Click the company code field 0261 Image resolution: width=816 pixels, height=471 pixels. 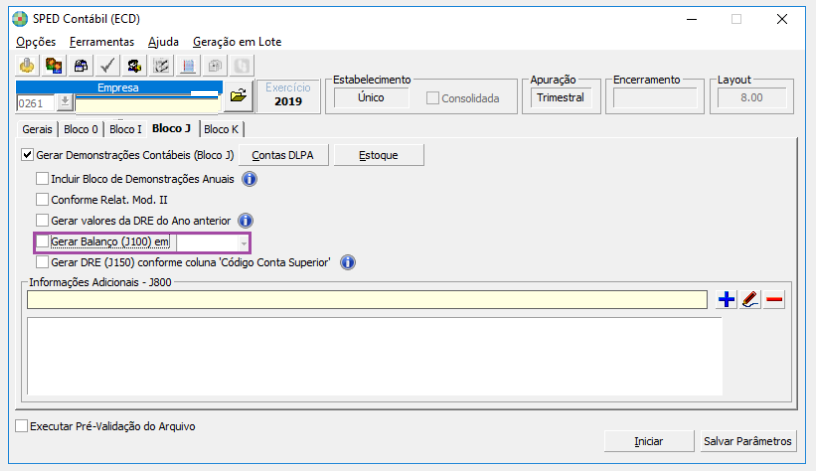click(x=35, y=103)
